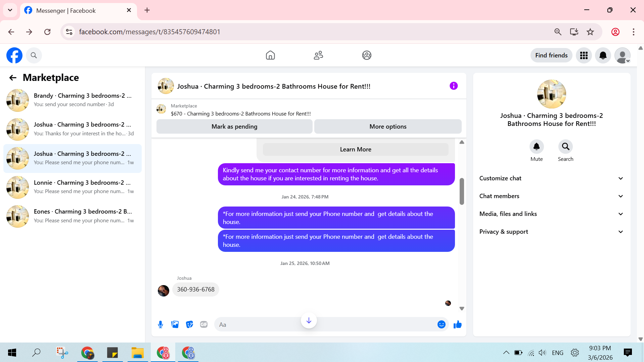
Task: Reload the page with the refresh icon
Action: click(47, 32)
